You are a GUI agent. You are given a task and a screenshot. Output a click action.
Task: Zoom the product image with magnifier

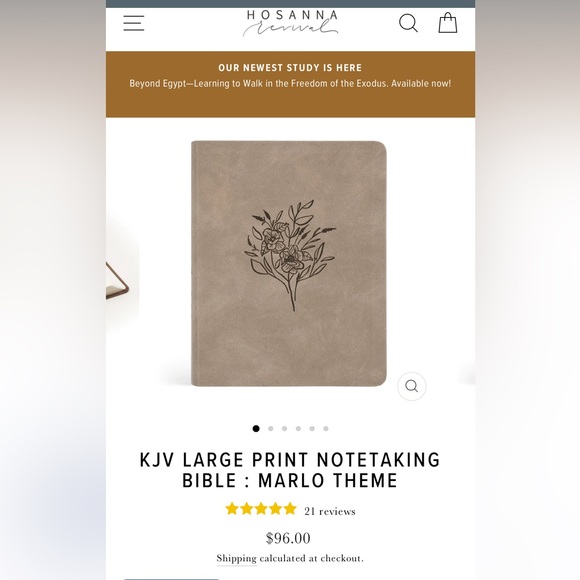(x=411, y=386)
